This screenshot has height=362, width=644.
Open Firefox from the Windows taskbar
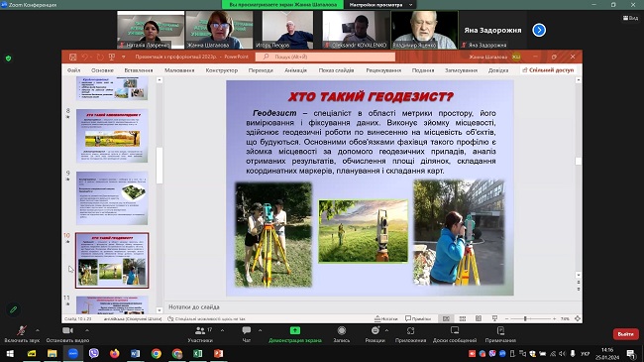[115, 353]
